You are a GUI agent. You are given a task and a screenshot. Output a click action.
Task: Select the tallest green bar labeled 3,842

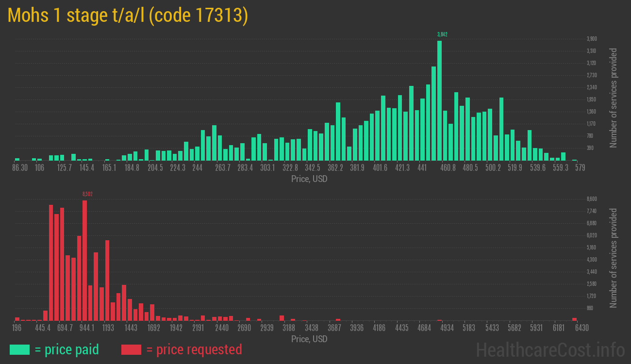[439, 100]
